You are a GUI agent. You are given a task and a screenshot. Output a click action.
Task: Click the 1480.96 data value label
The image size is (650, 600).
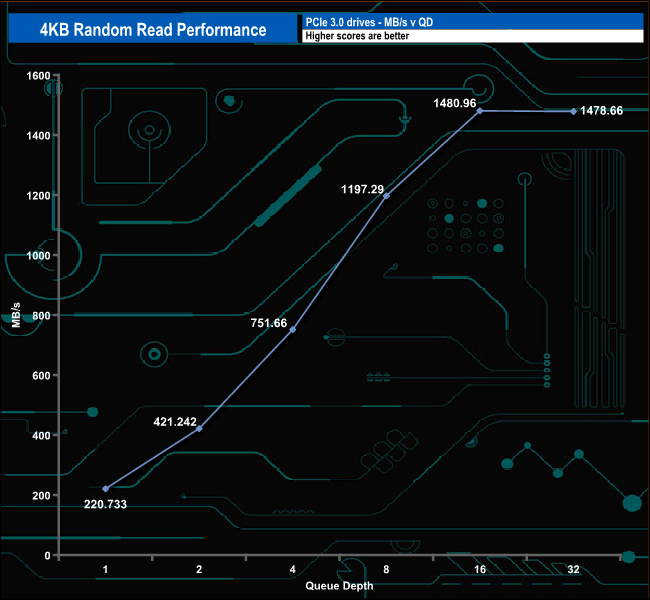click(x=457, y=102)
